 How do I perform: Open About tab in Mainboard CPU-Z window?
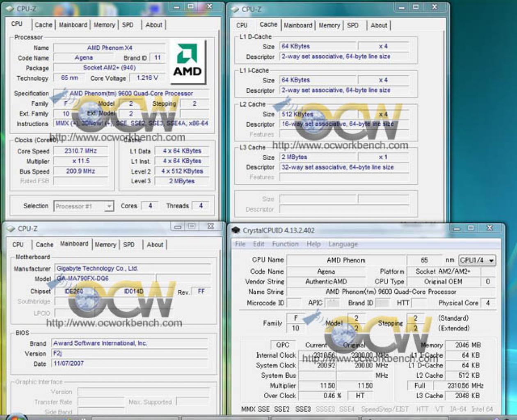(x=155, y=245)
